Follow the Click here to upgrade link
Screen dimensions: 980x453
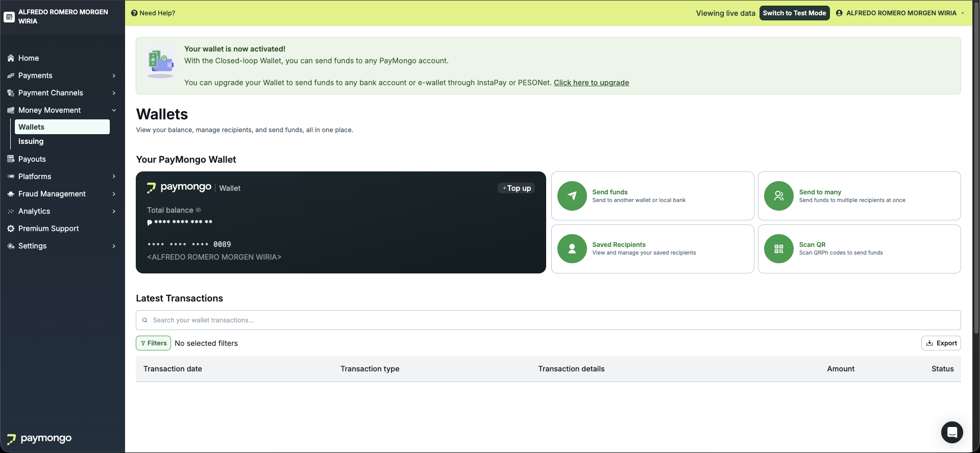[x=591, y=83]
